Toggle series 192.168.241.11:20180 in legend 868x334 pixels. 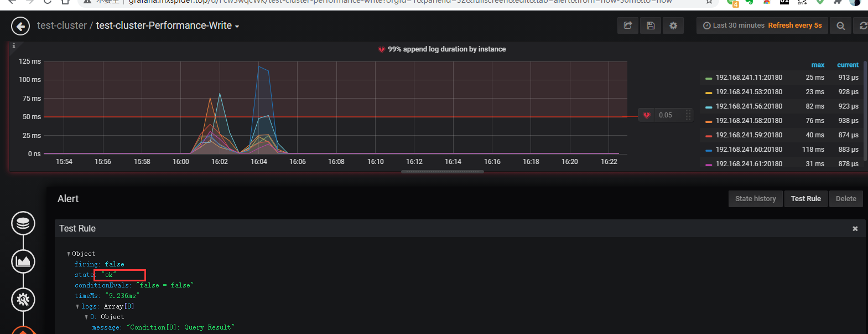click(749, 78)
